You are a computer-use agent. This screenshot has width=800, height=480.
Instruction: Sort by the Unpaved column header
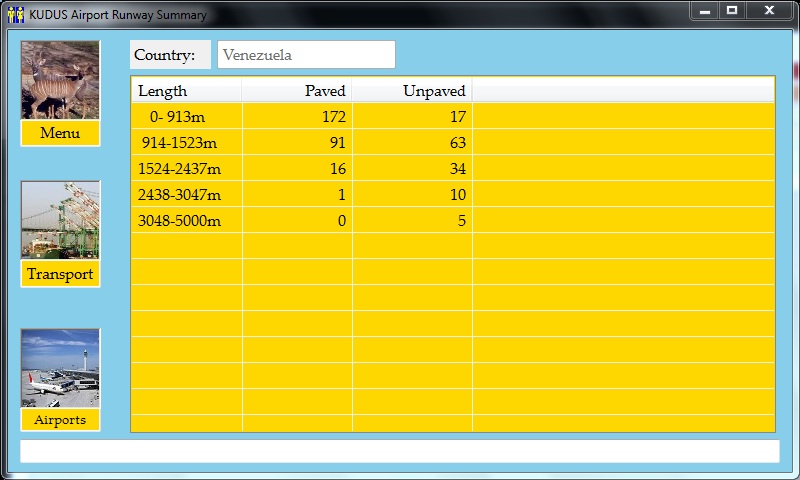[412, 91]
